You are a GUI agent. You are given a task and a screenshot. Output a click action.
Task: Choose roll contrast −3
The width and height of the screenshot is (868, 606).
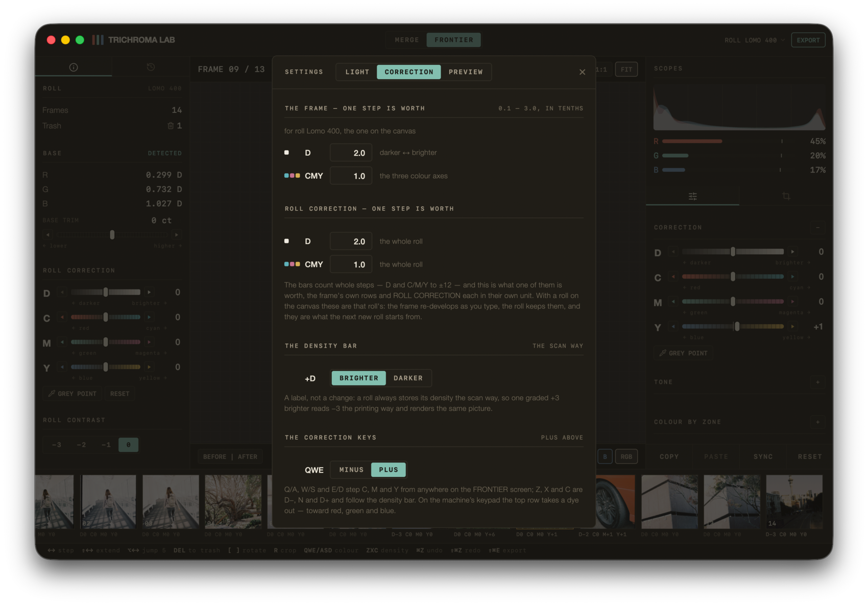click(57, 445)
